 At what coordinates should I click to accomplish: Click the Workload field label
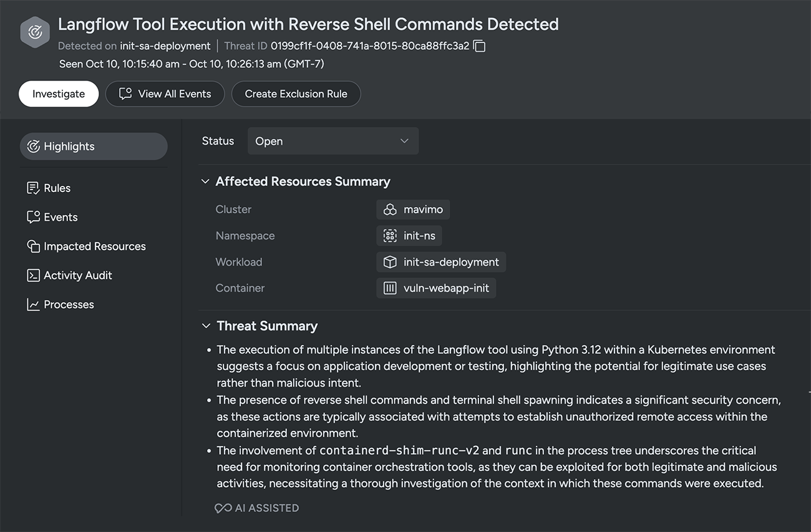239,262
